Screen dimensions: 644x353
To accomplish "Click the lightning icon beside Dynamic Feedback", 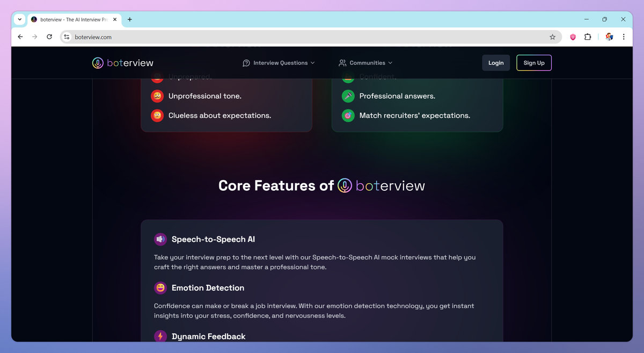I will (x=160, y=336).
